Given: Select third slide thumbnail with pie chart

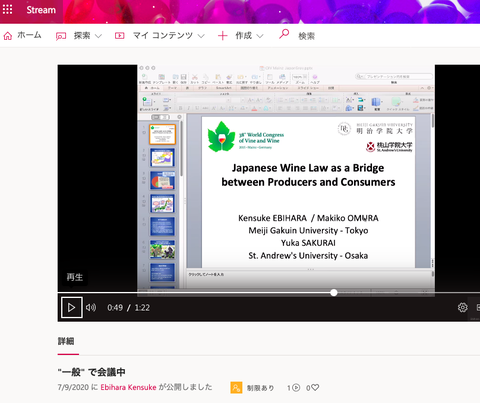Looking at the screenshot, I should [162, 181].
